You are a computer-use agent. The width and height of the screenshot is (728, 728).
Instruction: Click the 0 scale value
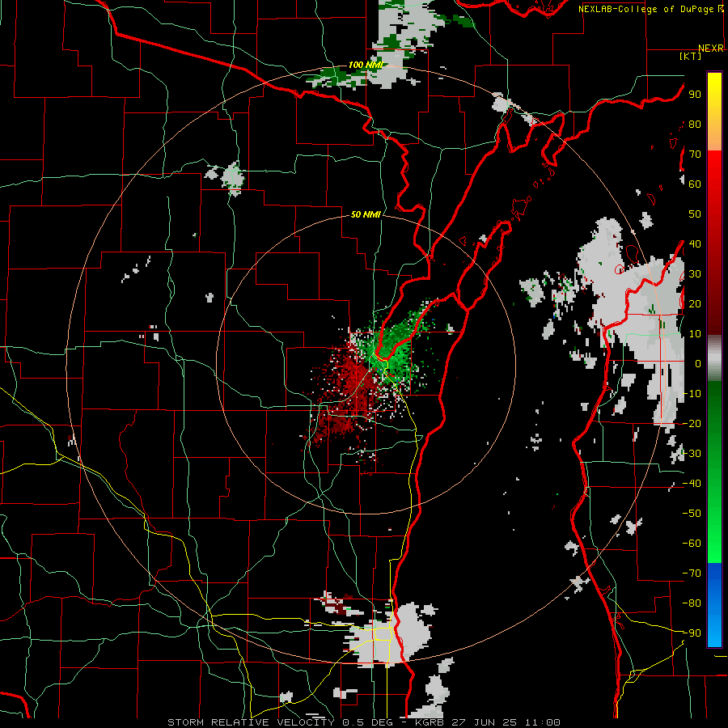click(697, 364)
